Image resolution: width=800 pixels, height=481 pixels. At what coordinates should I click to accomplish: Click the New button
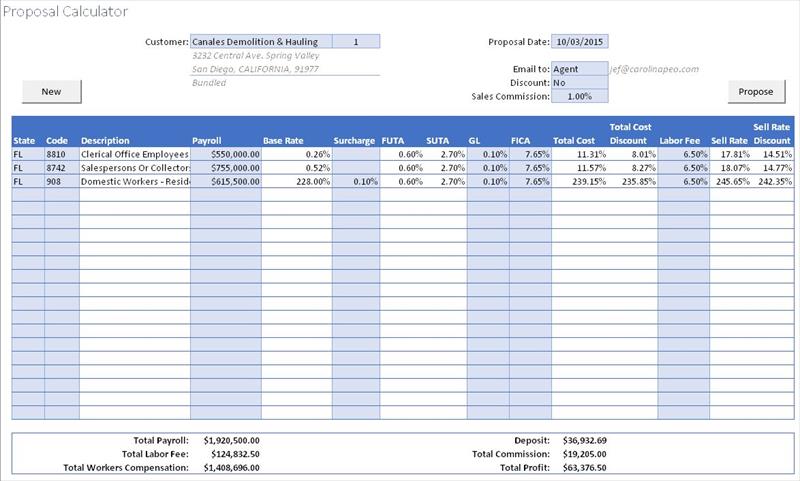[52, 92]
